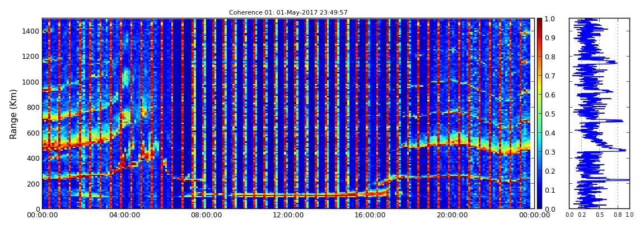Click the colorbar label 0.6
The height and width of the screenshot is (228, 644).
click(x=549, y=95)
